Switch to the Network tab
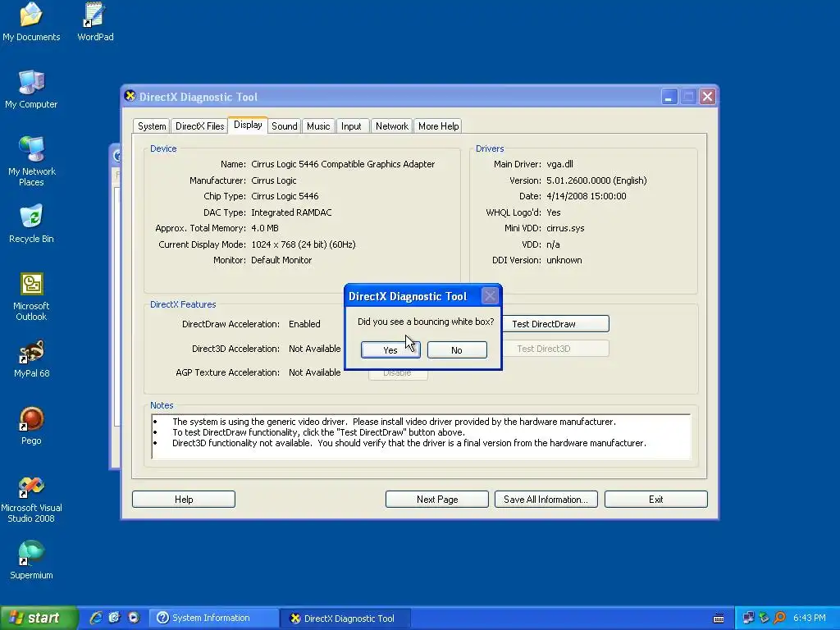 [x=391, y=126]
